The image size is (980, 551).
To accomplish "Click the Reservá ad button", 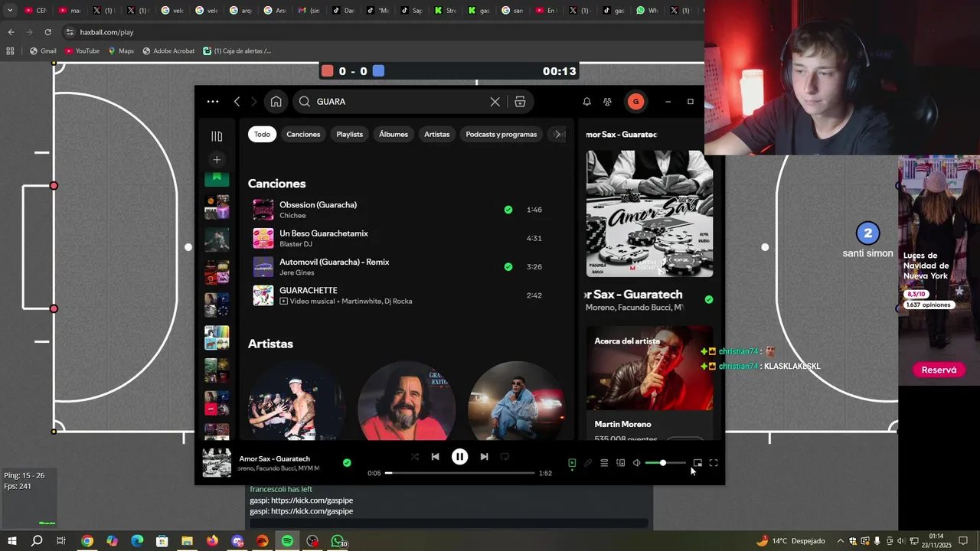I will point(939,370).
